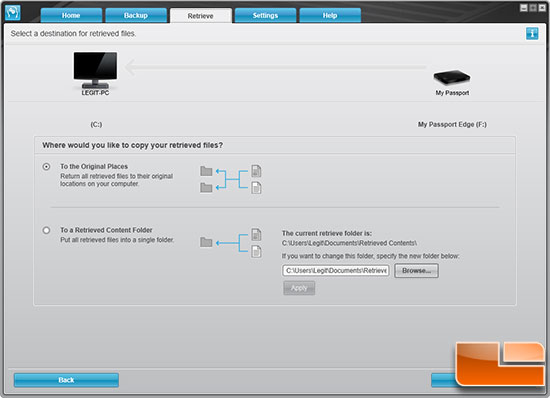Click the Browse... button
Image resolution: width=550 pixels, height=398 pixels.
tap(416, 271)
